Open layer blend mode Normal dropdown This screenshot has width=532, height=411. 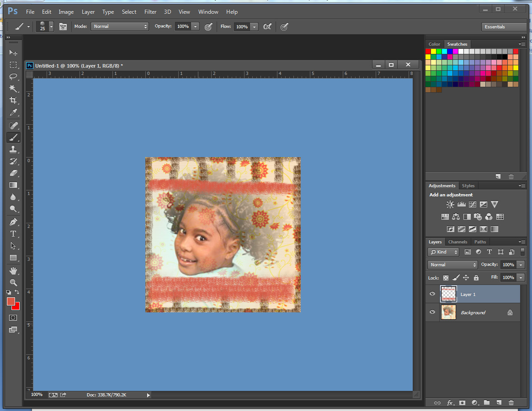click(x=452, y=265)
